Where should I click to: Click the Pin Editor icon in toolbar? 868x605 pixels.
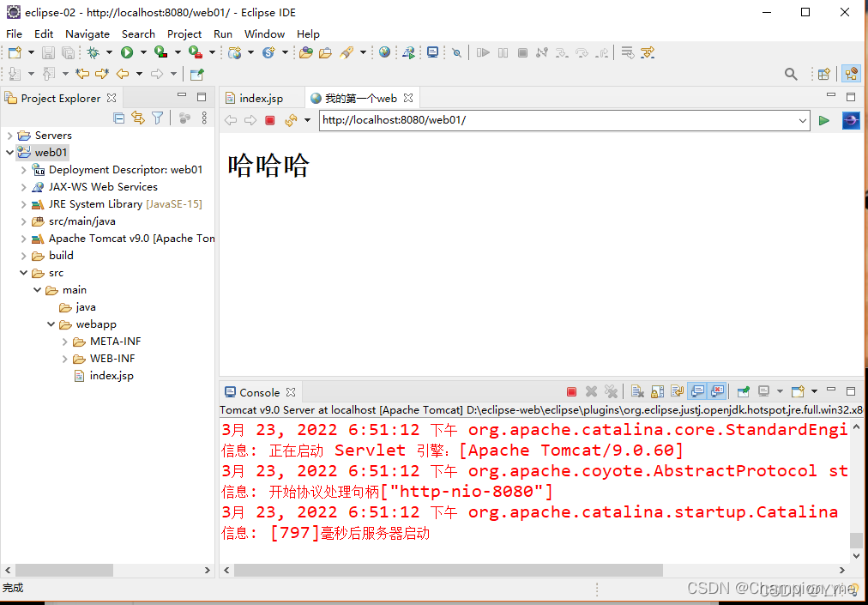click(196, 74)
